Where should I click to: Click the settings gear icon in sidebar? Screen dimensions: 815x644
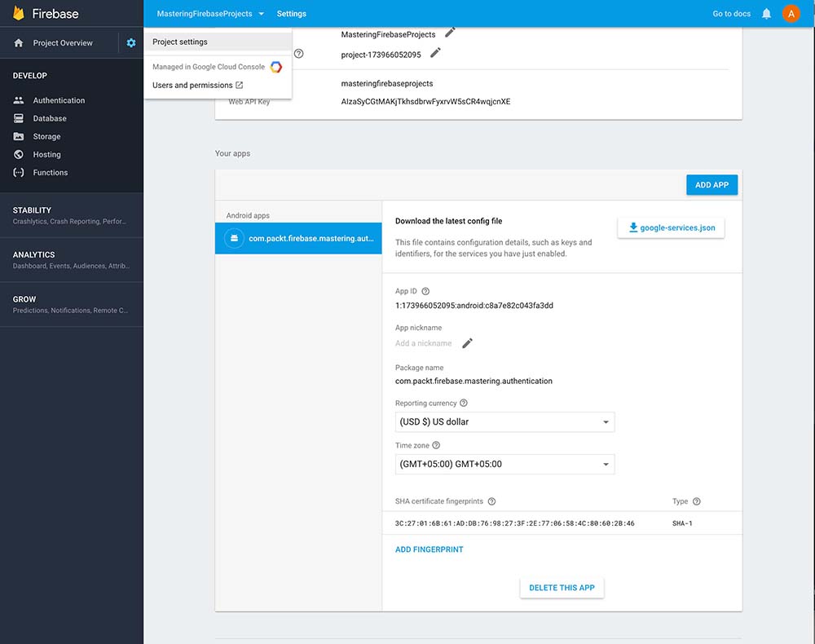tap(131, 42)
